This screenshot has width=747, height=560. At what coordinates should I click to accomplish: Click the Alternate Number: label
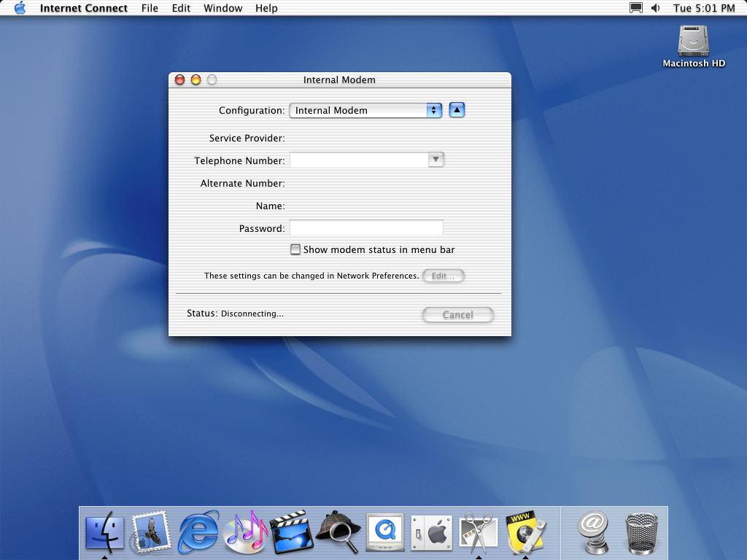tap(242, 183)
